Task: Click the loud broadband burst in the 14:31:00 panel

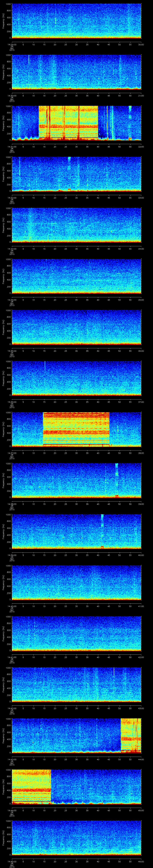Action: pos(68,123)
